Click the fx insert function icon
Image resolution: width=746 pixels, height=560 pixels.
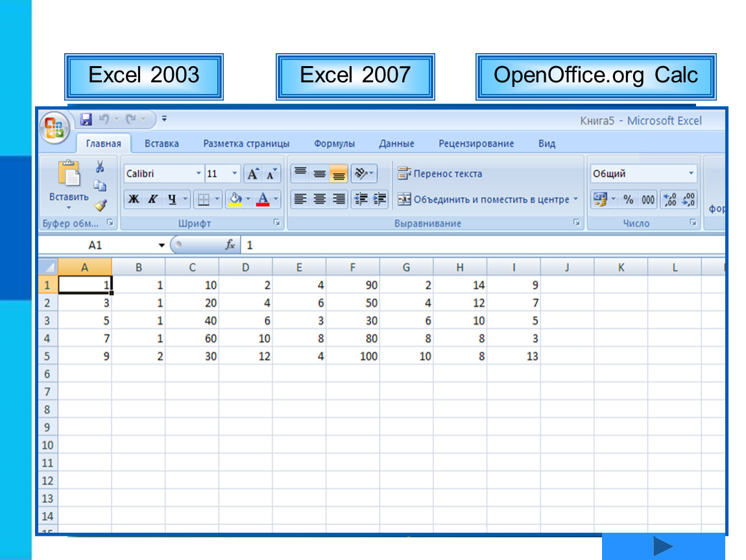click(230, 245)
